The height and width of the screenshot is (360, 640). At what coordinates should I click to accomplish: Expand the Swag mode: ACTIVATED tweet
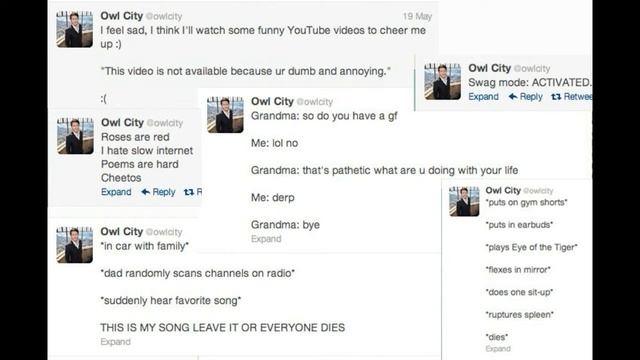[x=483, y=97]
